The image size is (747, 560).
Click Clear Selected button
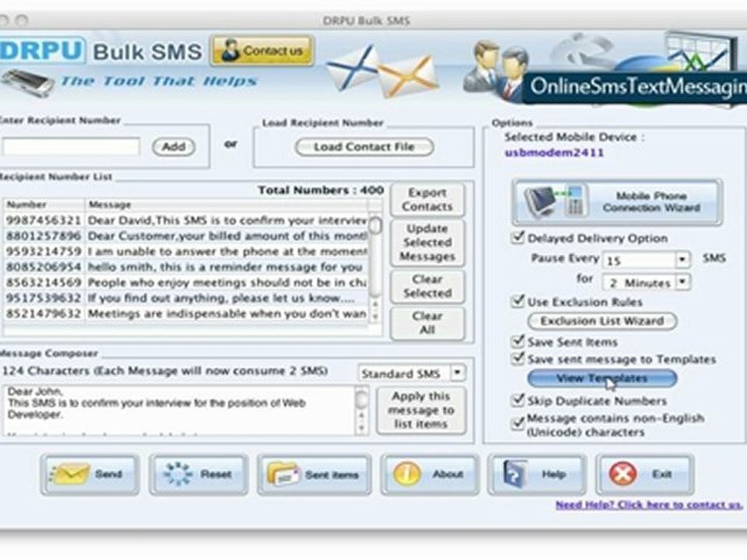[427, 286]
